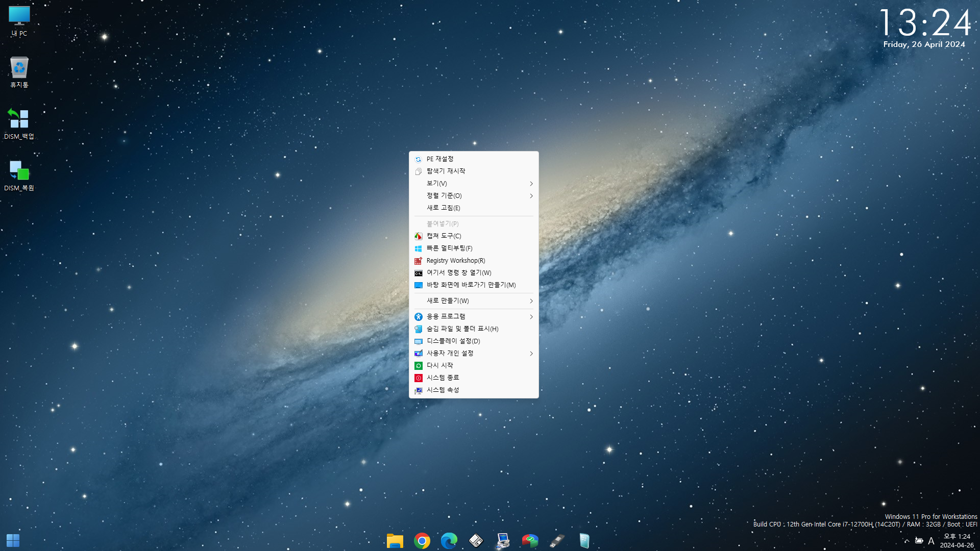The image size is (980, 551).
Task: Show hidden system tray icons
Action: point(907,541)
